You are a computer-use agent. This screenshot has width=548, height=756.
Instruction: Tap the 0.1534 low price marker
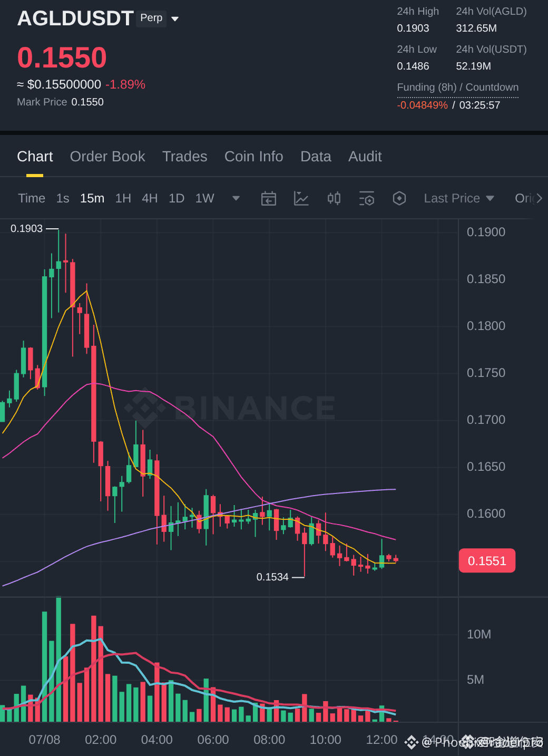pyautogui.click(x=272, y=577)
